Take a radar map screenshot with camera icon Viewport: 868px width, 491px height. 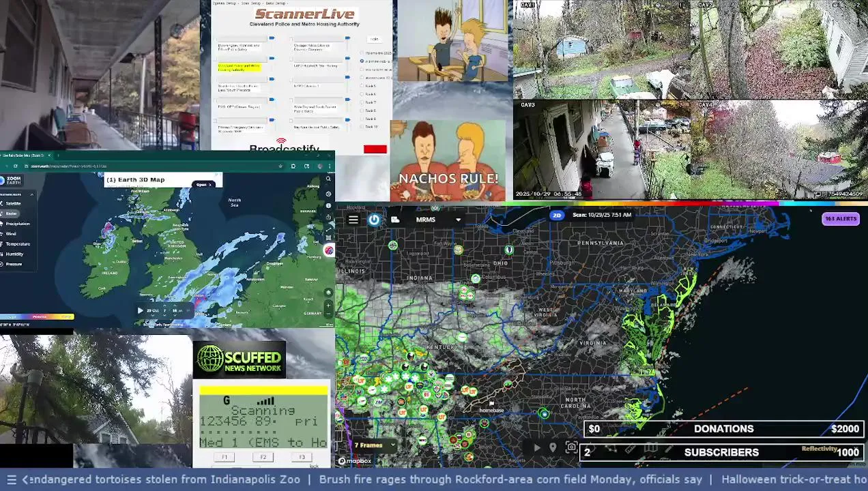tap(571, 448)
